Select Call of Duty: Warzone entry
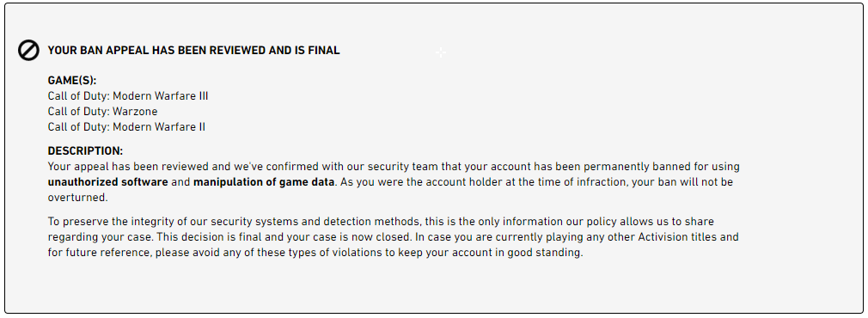Image resolution: width=868 pixels, height=318 pixels. [x=102, y=112]
